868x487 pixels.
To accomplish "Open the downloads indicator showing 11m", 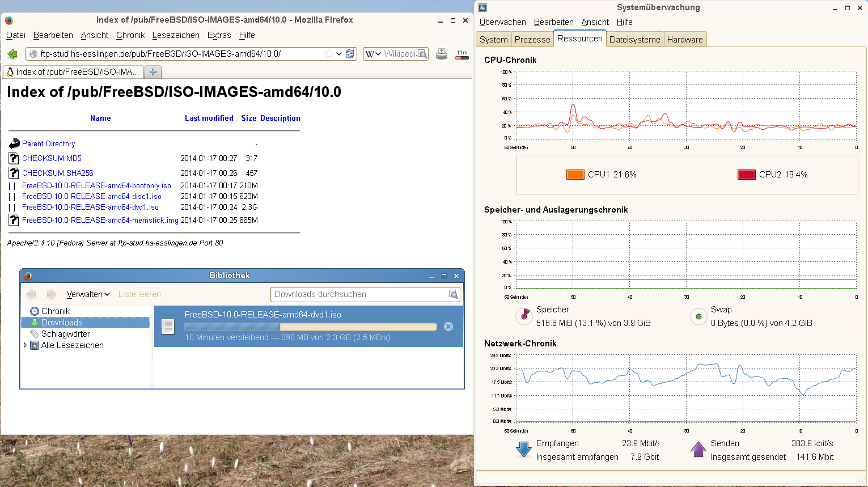I will click(x=462, y=54).
